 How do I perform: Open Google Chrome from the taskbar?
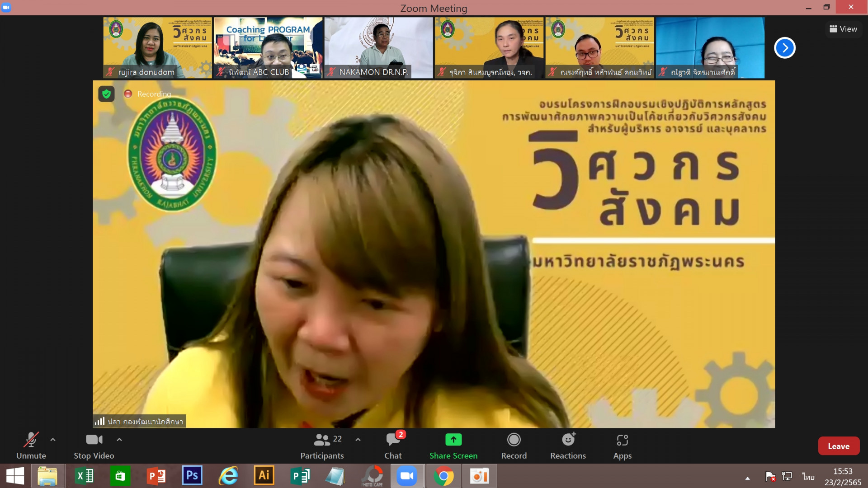[x=443, y=476]
